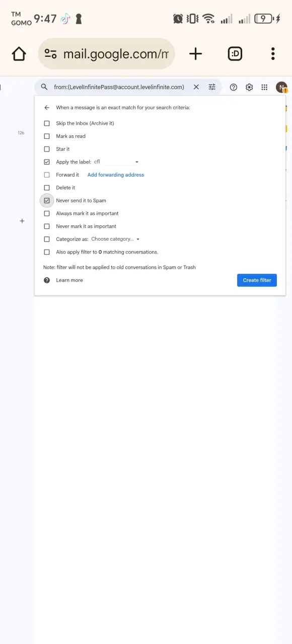
Task: Open Google apps grid
Action: click(264, 87)
